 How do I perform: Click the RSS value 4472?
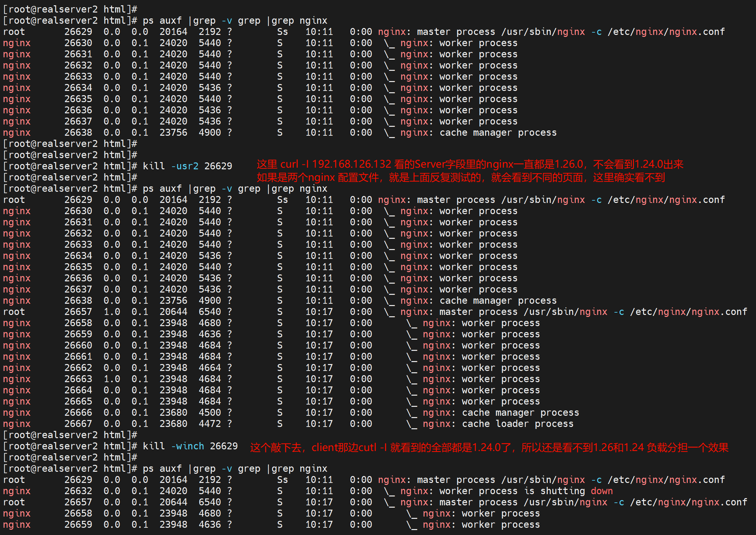[x=210, y=424]
